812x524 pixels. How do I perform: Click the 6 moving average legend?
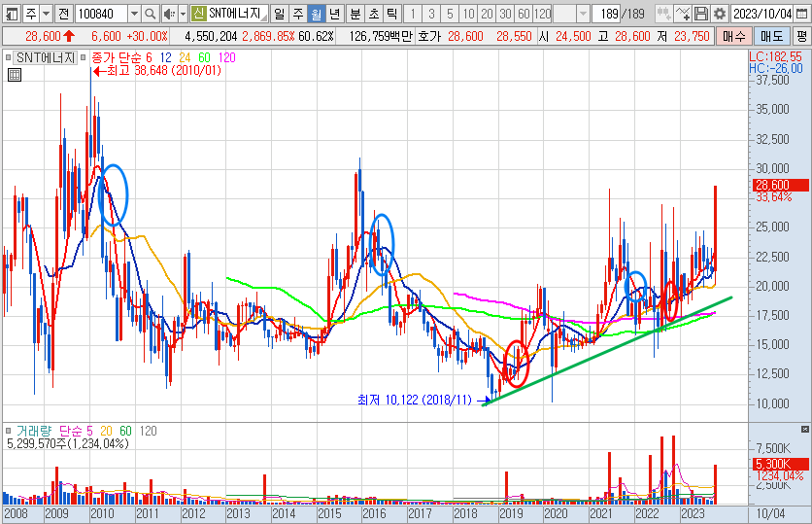pos(150,57)
